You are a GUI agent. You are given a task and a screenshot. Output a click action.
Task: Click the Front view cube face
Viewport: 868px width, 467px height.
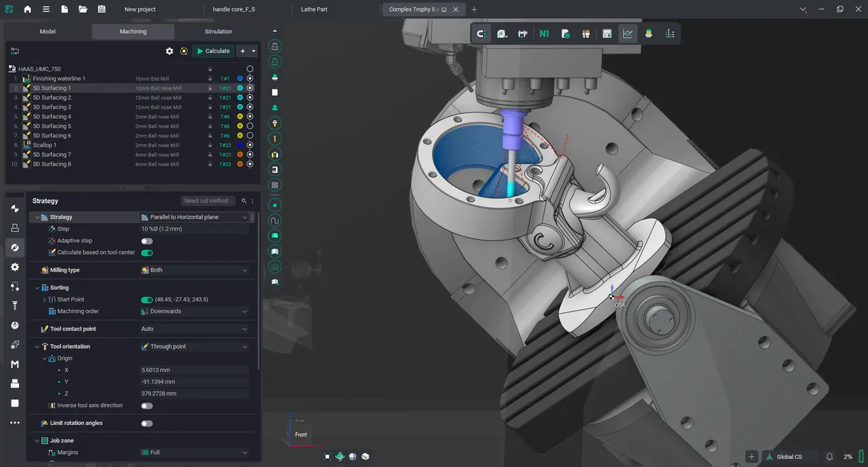pos(301,434)
